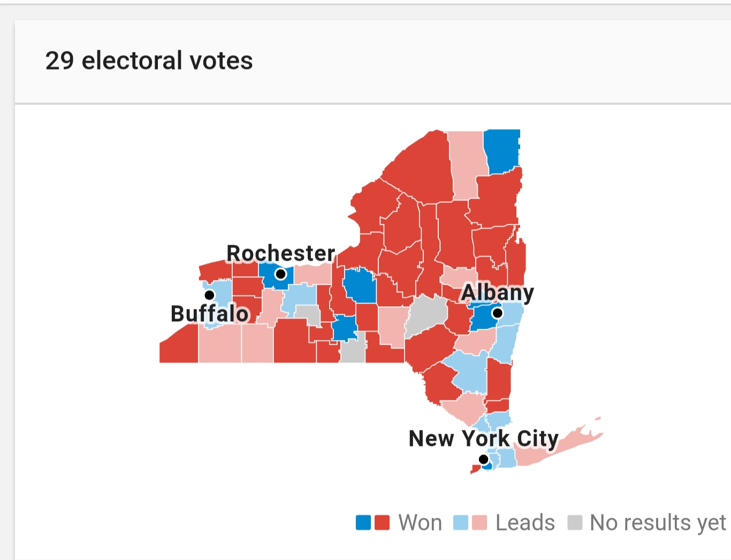Click the "29 electoral votes" heading
731x560 pixels.
pos(149,60)
